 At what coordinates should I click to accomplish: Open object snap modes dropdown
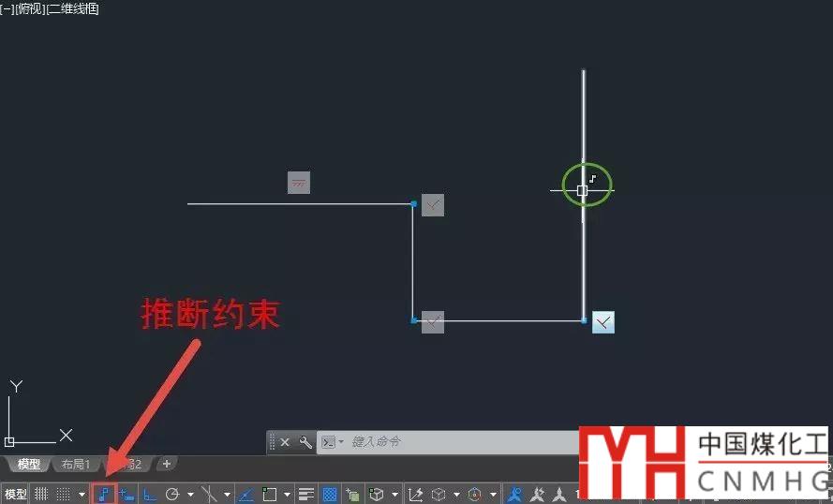click(x=287, y=495)
